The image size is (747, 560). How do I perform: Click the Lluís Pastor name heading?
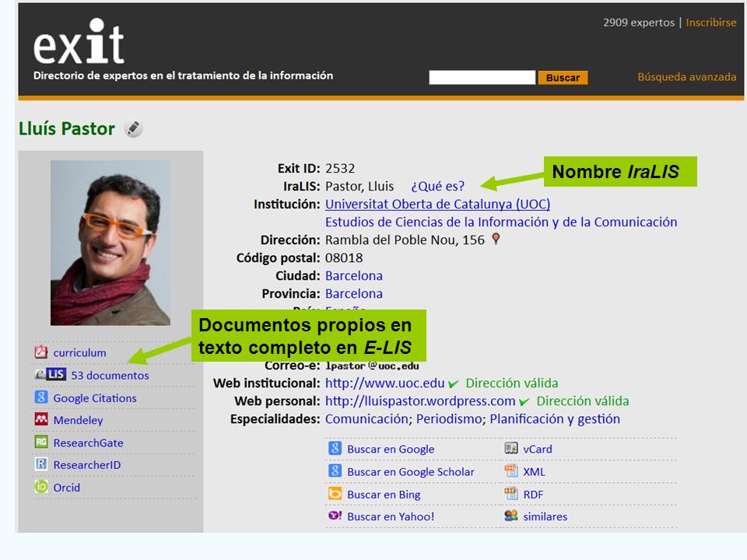67,128
